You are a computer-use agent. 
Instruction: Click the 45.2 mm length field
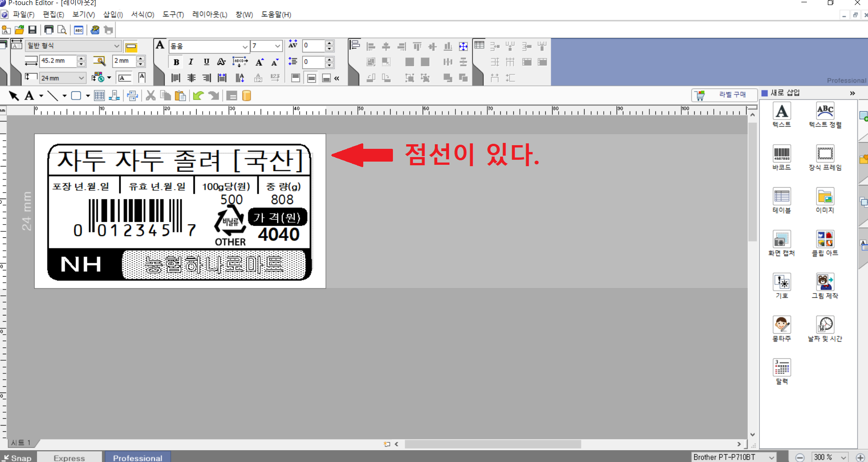tap(58, 61)
